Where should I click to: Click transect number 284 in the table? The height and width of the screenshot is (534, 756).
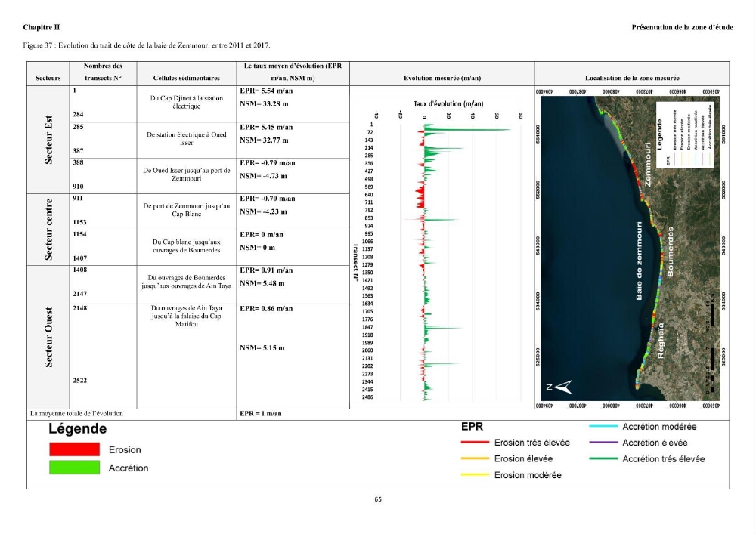coord(78,114)
